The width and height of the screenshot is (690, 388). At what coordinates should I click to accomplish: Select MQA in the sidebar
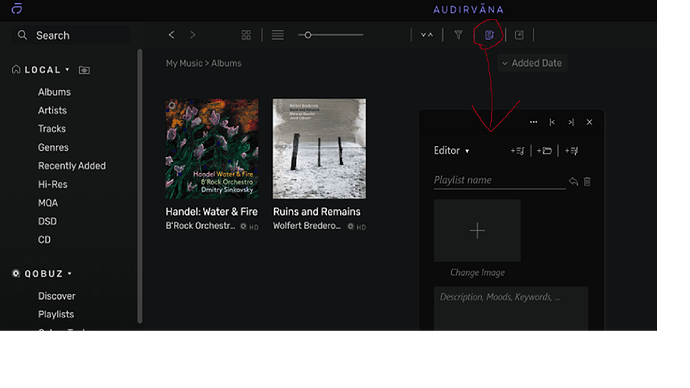48,203
